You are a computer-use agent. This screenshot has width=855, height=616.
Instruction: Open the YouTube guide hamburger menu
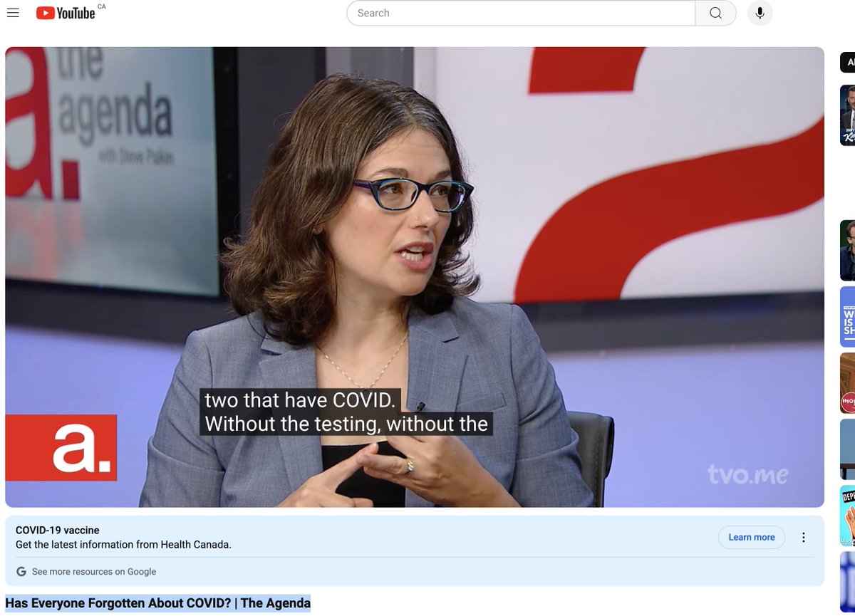coord(13,13)
